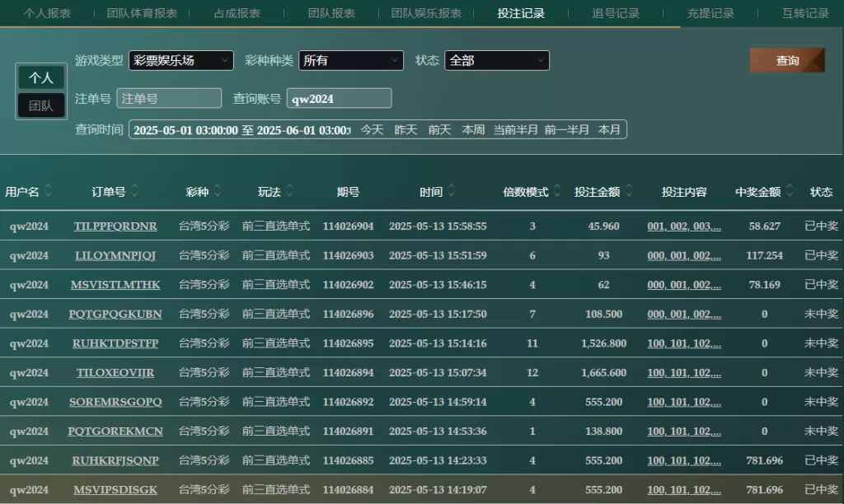Sort by 彩种 column arrows
The width and height of the screenshot is (844, 504).
[218, 190]
